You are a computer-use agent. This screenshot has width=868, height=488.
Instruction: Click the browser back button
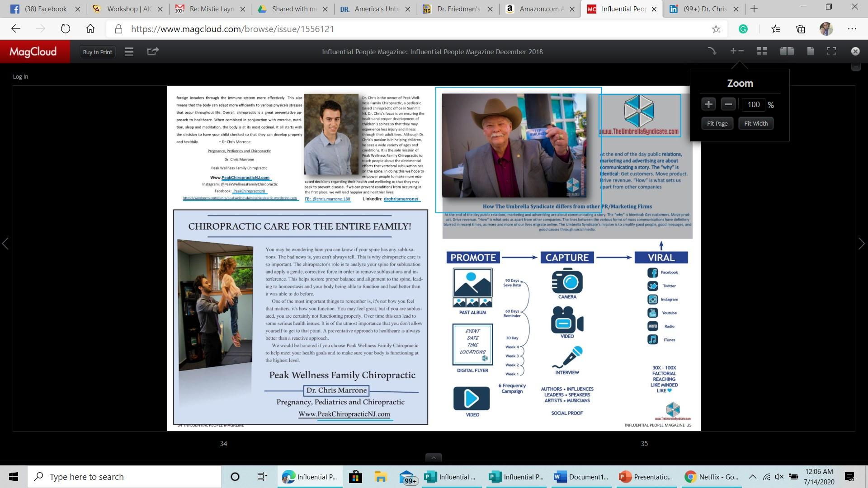(x=16, y=29)
